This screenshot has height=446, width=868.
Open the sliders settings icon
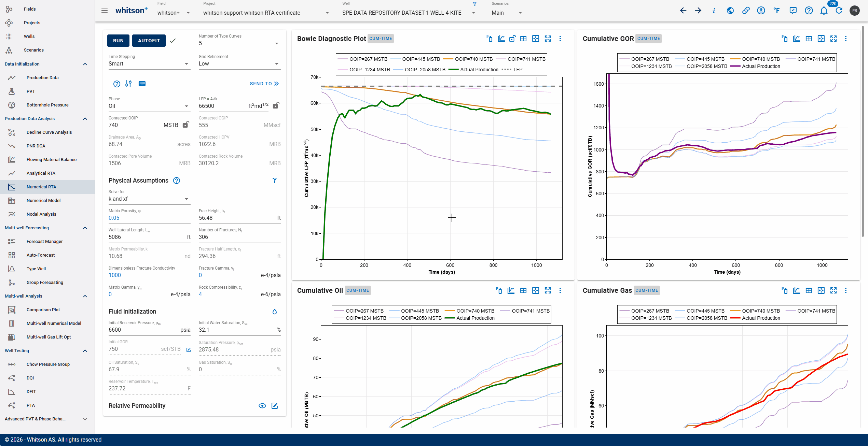(128, 84)
